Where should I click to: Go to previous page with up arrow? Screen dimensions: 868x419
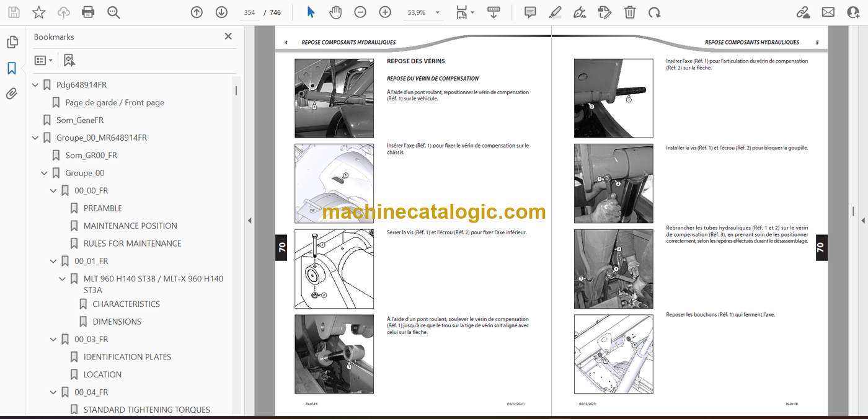(x=197, y=12)
